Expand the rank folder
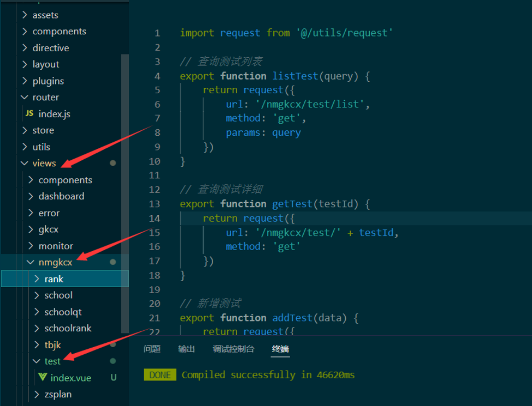 37,279
